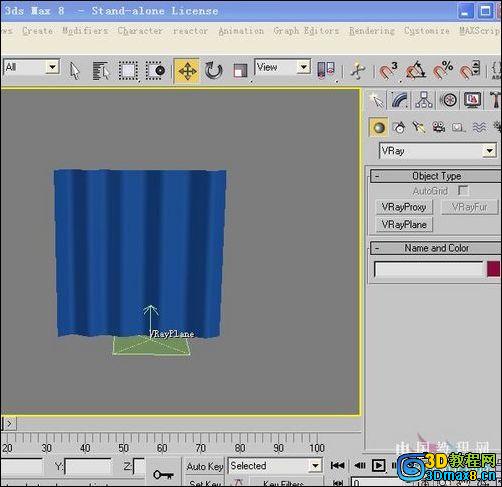The width and height of the screenshot is (502, 487).
Task: Choose the Select and Uniform Scale tool
Action: (x=240, y=71)
